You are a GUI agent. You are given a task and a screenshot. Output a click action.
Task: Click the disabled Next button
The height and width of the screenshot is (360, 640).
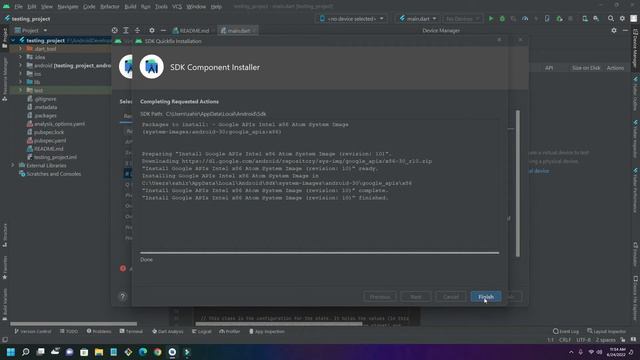pos(416,297)
